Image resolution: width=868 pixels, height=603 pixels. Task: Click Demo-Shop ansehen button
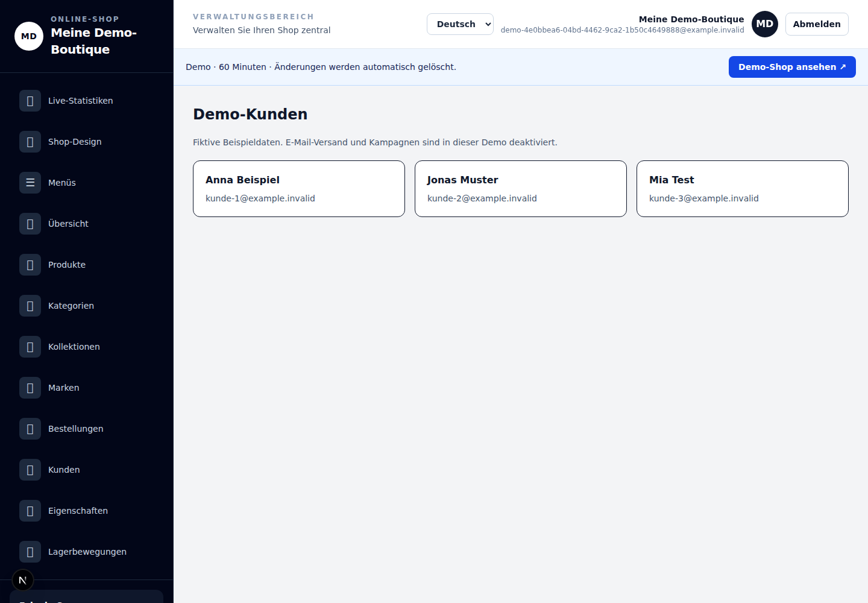point(792,67)
